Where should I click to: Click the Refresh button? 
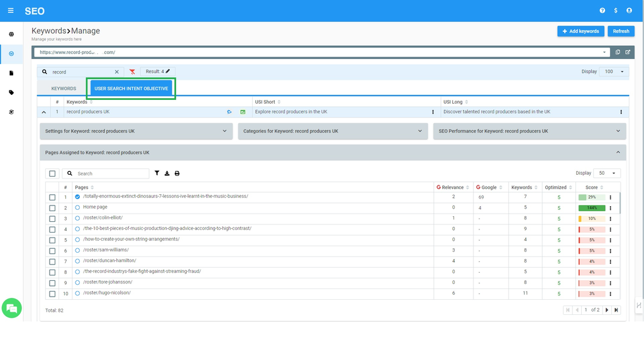pos(621,31)
